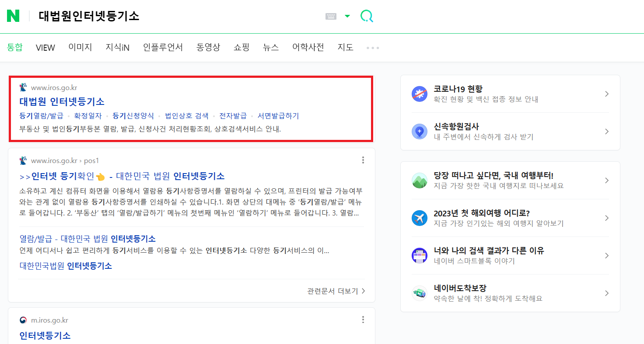644x344 pixels.
Task: Click the green search magnifier icon
Action: point(367,16)
